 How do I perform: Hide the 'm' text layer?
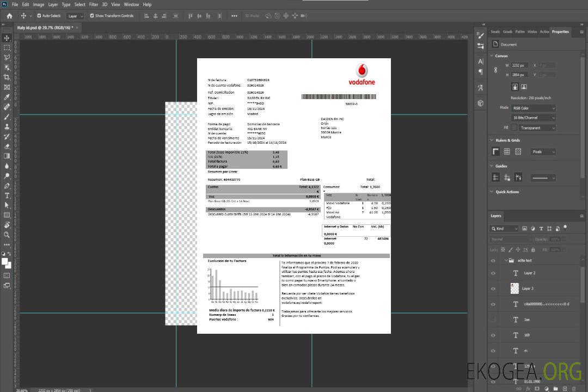tap(493, 351)
